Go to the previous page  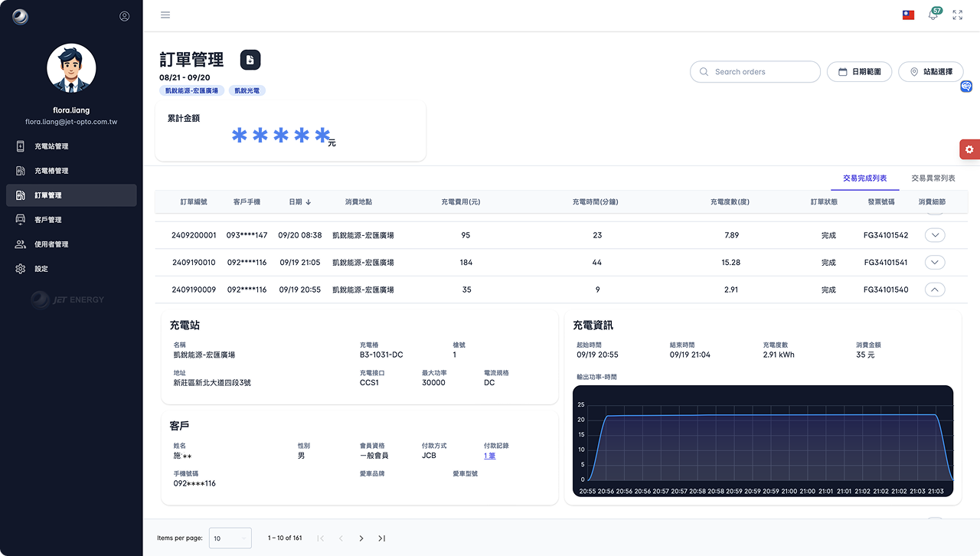coord(341,538)
